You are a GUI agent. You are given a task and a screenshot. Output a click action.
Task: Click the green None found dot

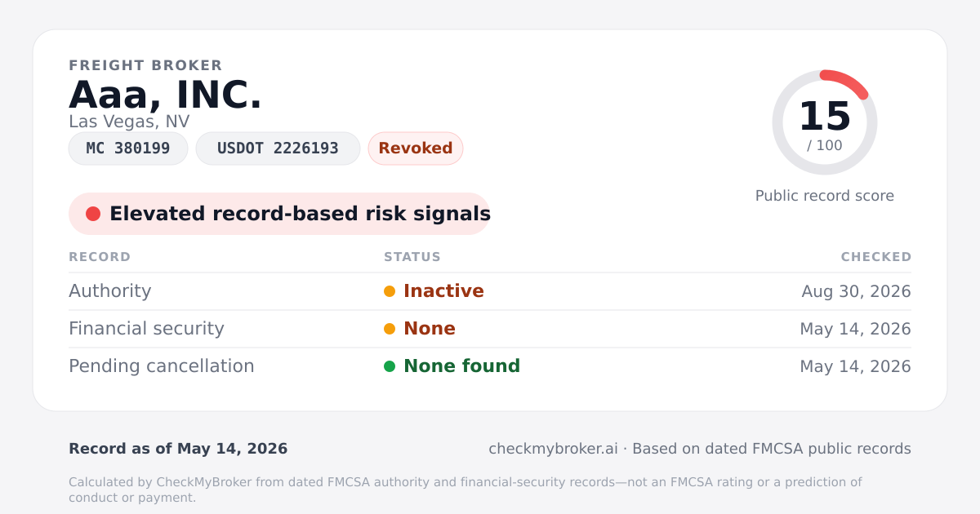390,366
